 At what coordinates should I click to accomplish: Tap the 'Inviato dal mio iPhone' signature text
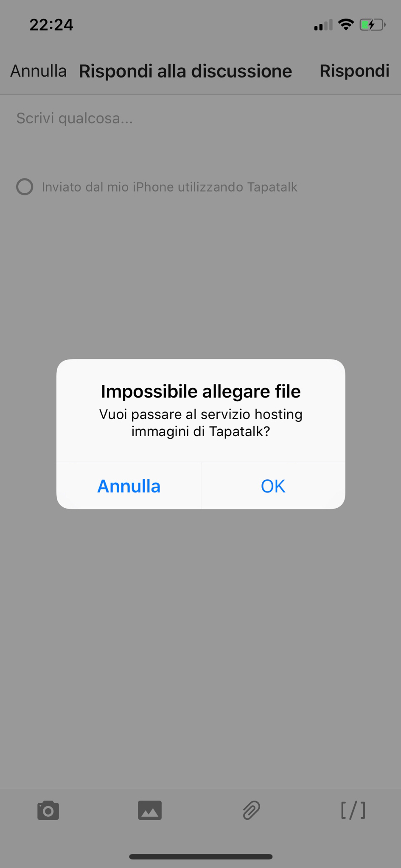pyautogui.click(x=169, y=187)
